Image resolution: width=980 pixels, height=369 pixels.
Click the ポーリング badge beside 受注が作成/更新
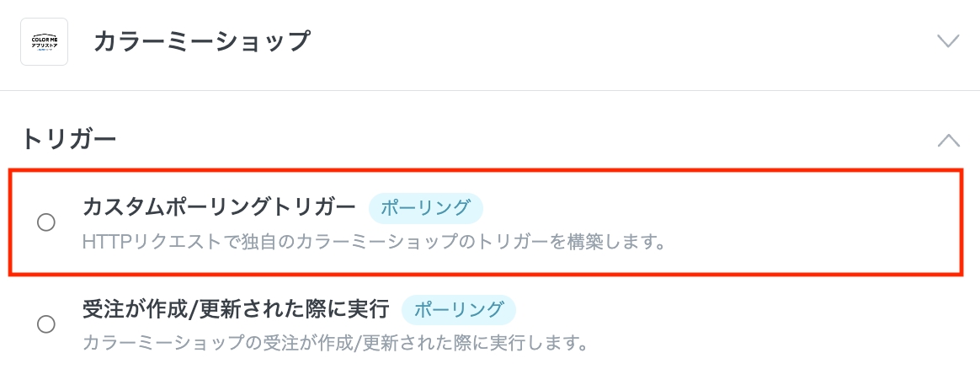click(x=458, y=310)
